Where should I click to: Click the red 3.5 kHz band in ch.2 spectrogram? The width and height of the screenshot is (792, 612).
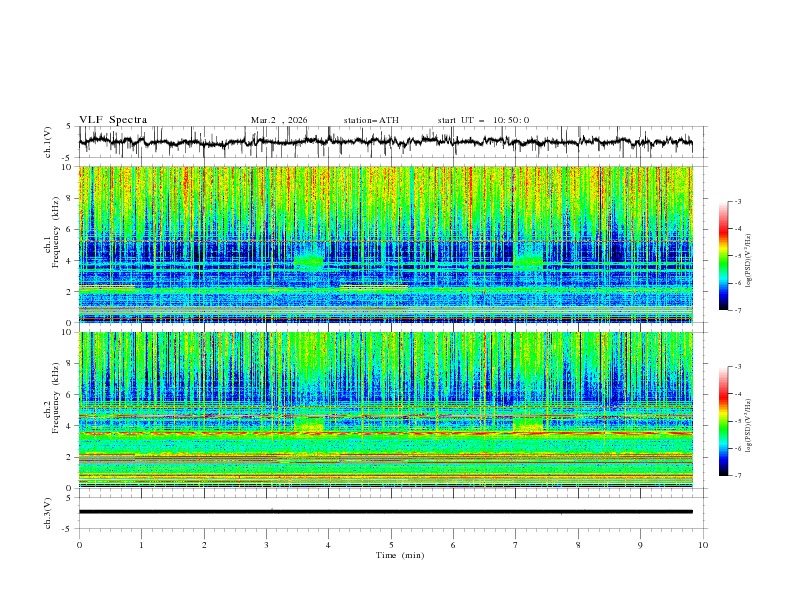(385, 433)
